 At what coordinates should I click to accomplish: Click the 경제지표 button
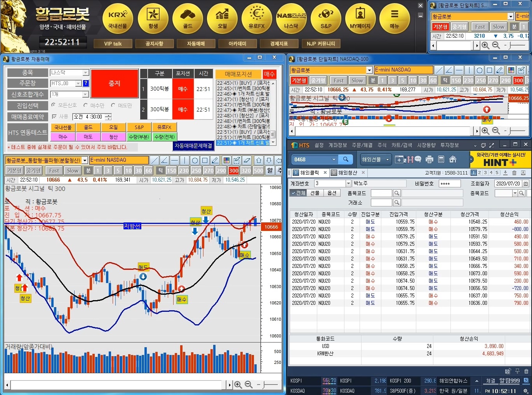point(279,44)
